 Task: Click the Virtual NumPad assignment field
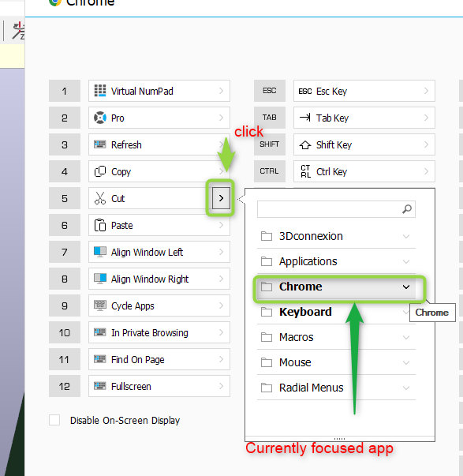(x=159, y=91)
